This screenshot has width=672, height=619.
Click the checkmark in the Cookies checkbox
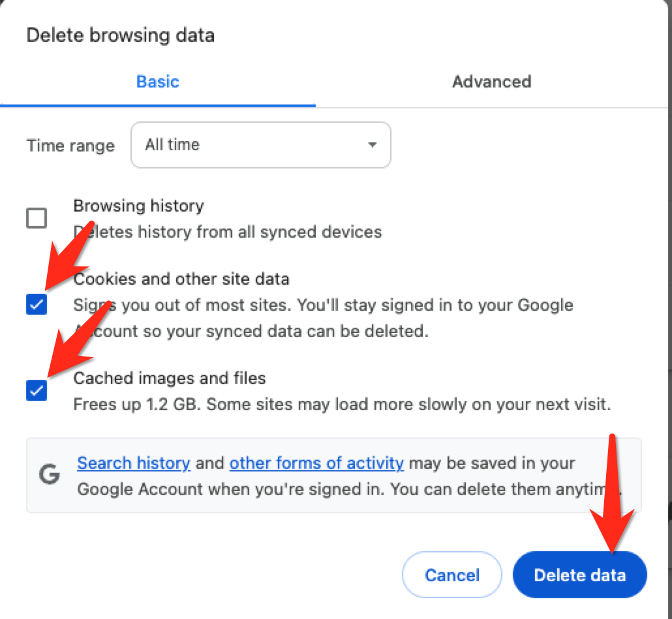[37, 304]
